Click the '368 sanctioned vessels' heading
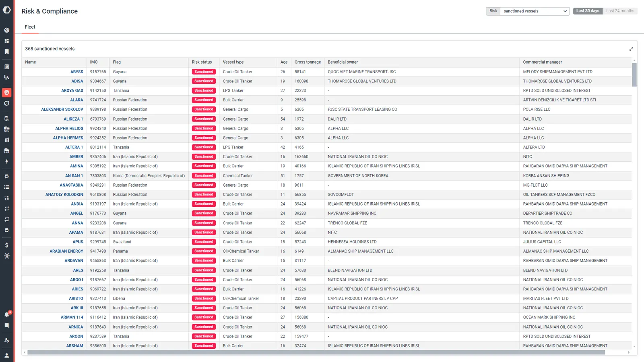This screenshot has width=644, height=362. (x=50, y=49)
